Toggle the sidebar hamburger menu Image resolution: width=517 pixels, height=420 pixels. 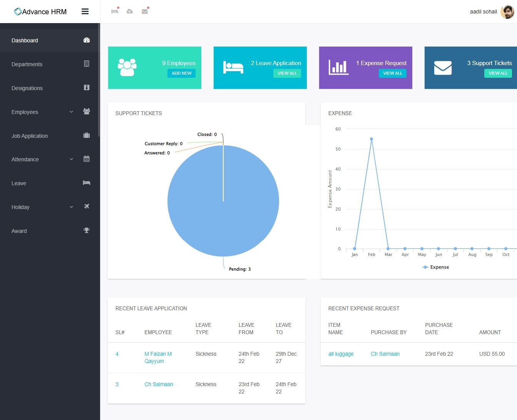(85, 12)
